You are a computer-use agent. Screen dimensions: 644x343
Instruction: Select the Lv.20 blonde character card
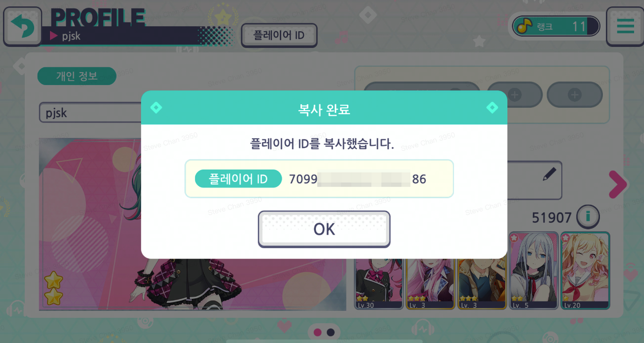pyautogui.click(x=585, y=271)
